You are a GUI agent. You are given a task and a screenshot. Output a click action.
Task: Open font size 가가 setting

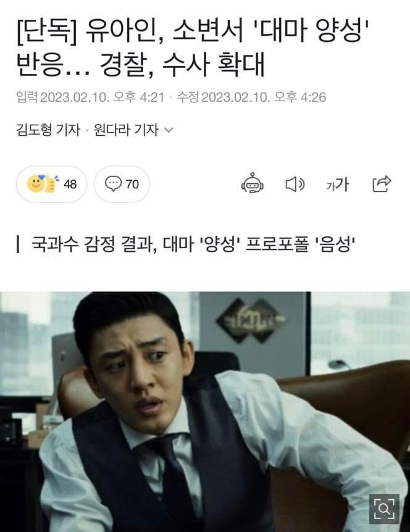coord(337,185)
